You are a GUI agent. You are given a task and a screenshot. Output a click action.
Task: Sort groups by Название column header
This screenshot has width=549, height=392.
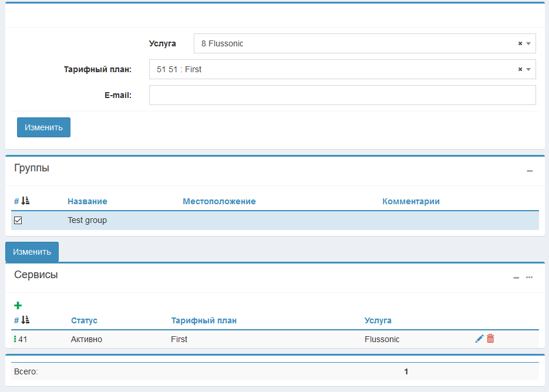coord(87,201)
